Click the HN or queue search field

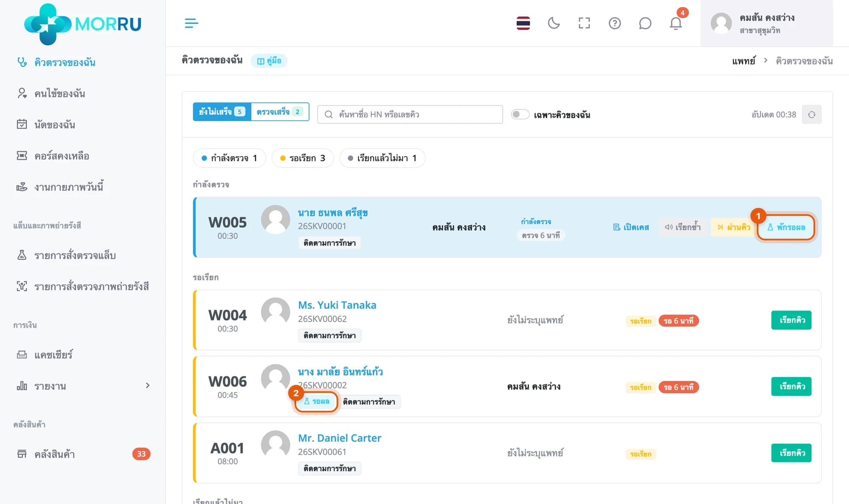point(410,115)
